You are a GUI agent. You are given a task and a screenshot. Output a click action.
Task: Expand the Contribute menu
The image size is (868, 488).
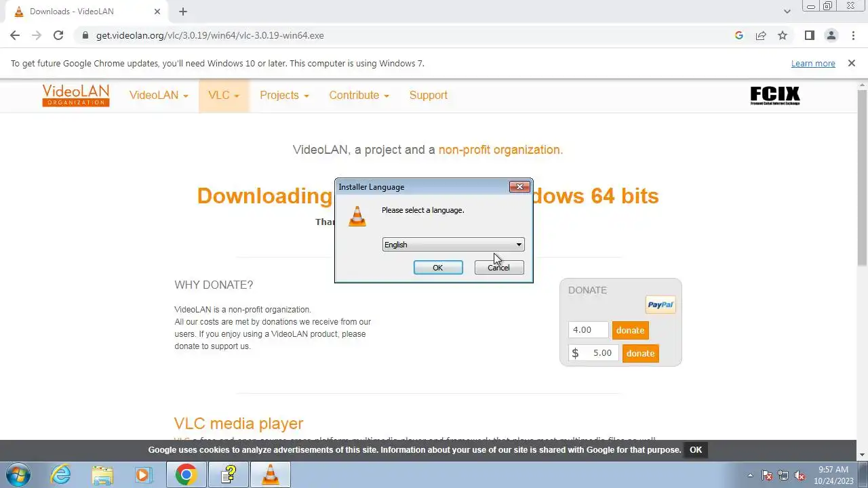[x=359, y=96]
